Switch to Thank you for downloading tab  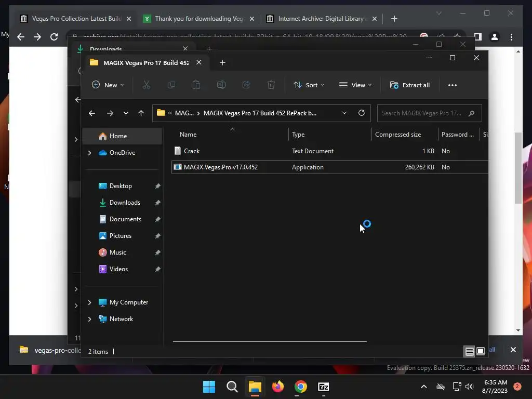(199, 19)
